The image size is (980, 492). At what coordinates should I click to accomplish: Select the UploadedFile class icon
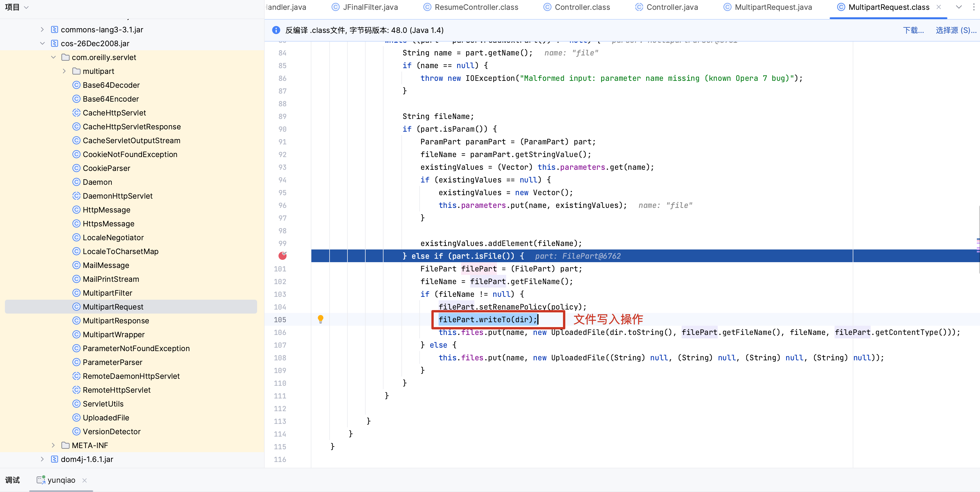coord(76,418)
